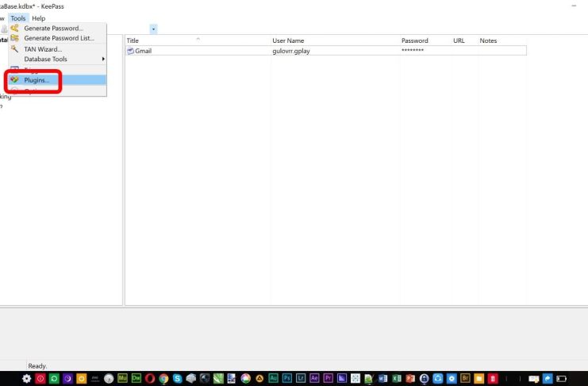
Task: Open Microsoft PowerPoint from the taskbar
Action: [x=410, y=379]
